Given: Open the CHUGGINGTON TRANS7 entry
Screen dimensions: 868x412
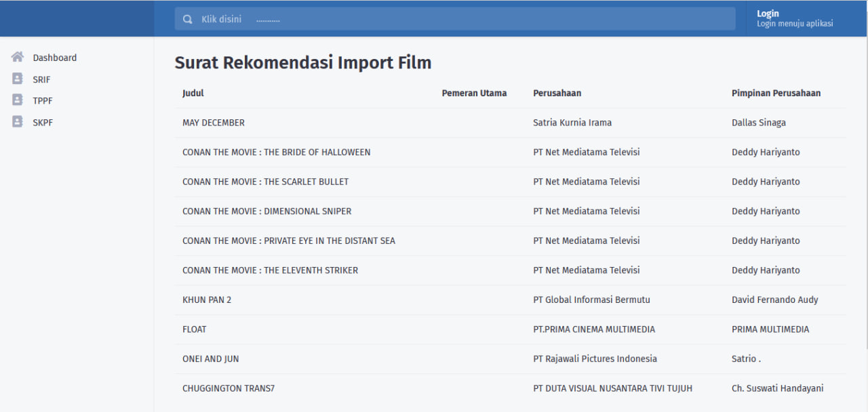Looking at the screenshot, I should click(x=229, y=388).
